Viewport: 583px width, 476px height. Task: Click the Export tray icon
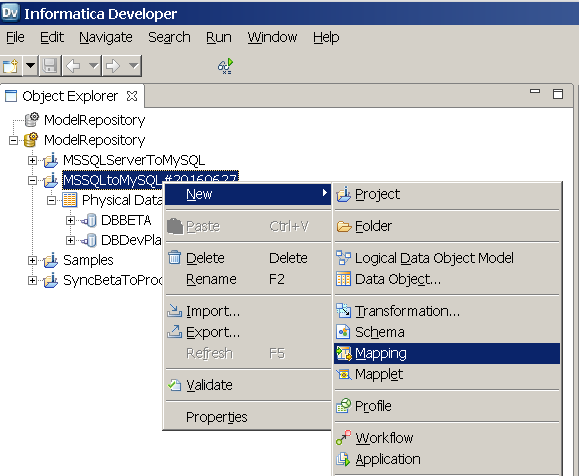pos(174,332)
